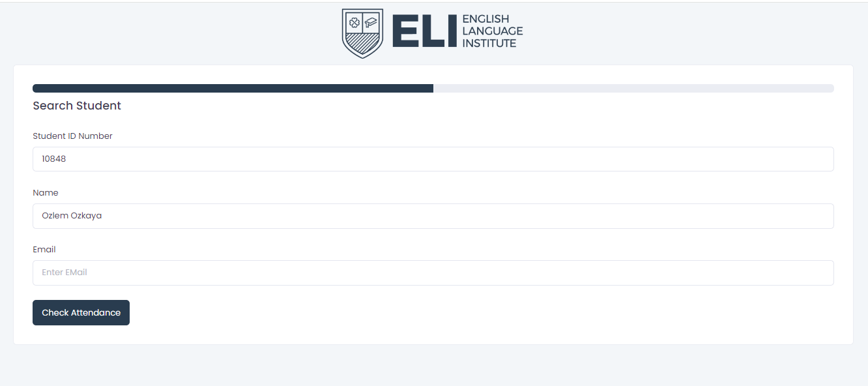Place the cursor on the 10848 ID value
Screen dimensions: 868x386
(54, 159)
